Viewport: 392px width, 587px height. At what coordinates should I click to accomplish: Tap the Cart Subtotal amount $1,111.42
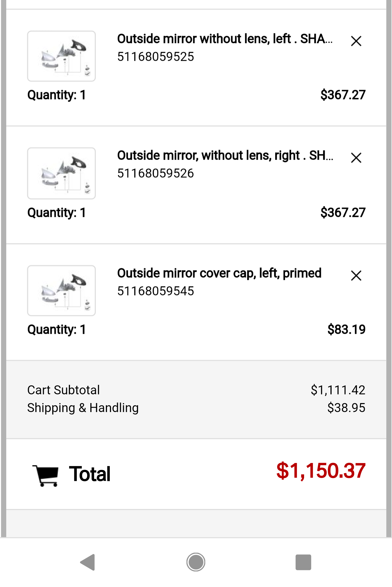(x=338, y=390)
